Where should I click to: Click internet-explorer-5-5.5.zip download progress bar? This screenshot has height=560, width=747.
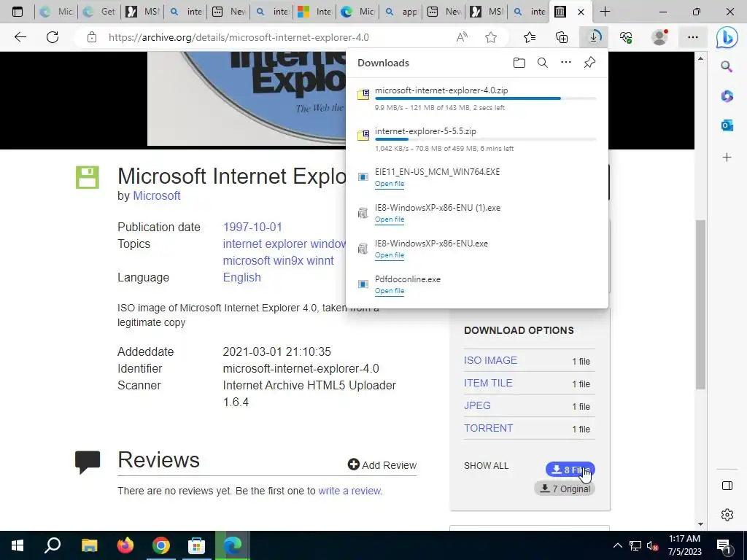[x=485, y=139]
